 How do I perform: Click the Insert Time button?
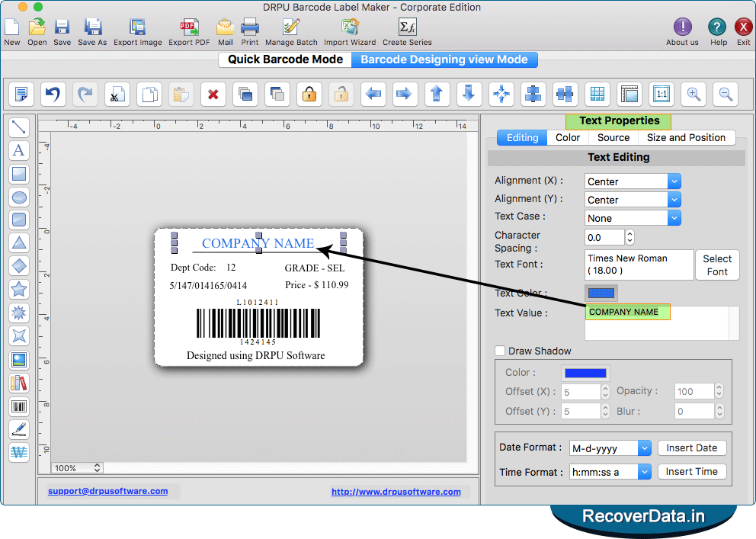tap(691, 471)
